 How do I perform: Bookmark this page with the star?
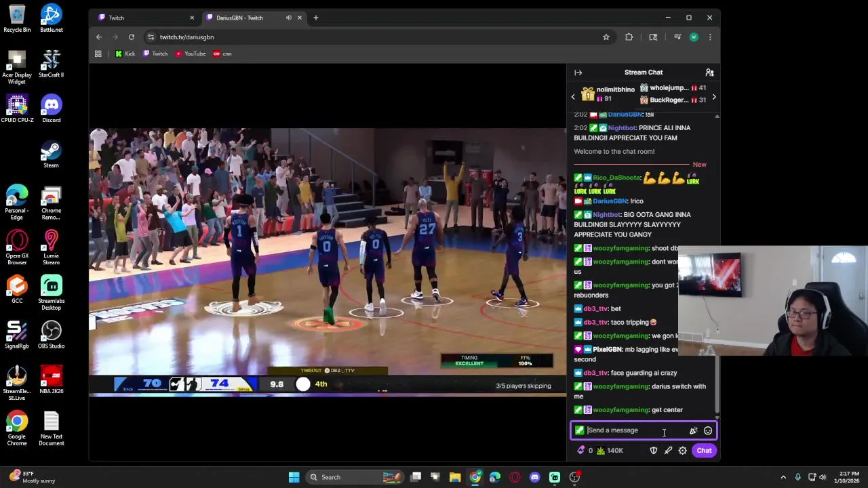click(606, 37)
